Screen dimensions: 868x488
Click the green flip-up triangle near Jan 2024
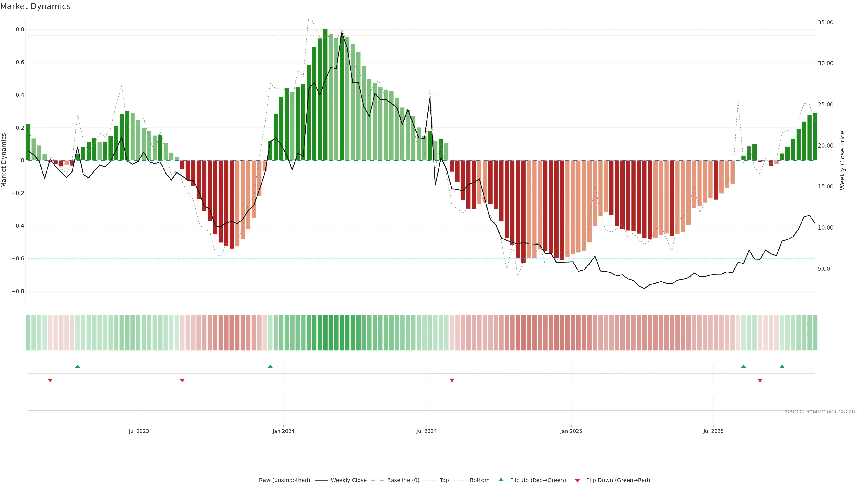270,366
